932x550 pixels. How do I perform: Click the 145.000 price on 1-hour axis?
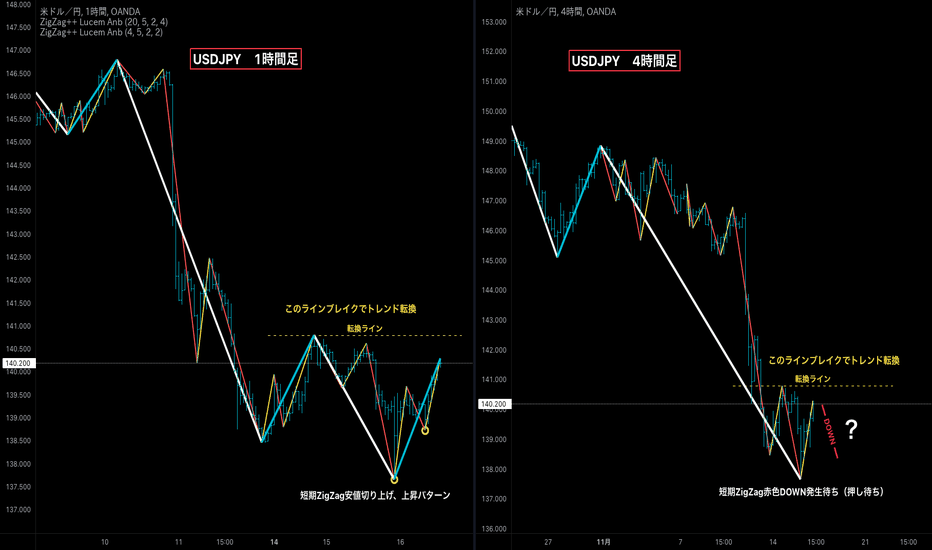click(18, 142)
